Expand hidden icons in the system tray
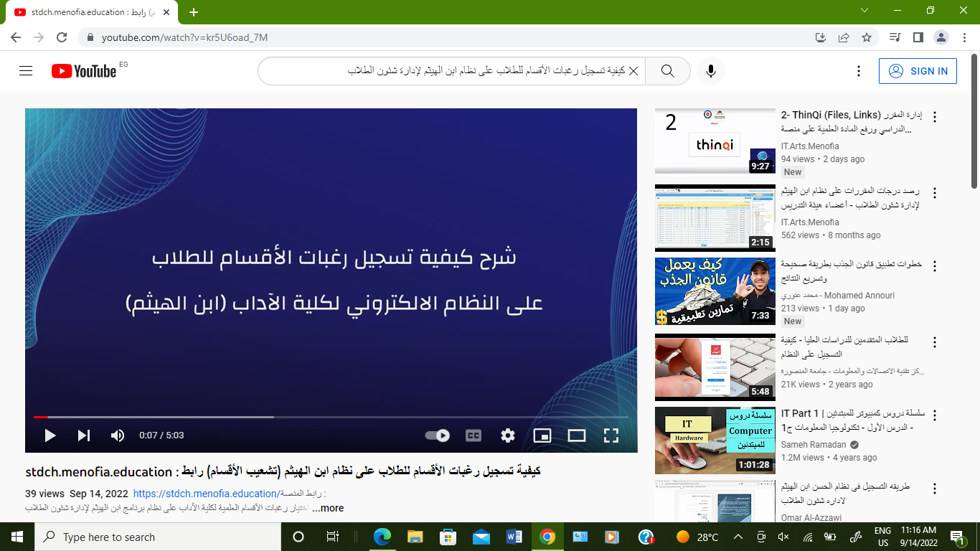 pyautogui.click(x=739, y=537)
